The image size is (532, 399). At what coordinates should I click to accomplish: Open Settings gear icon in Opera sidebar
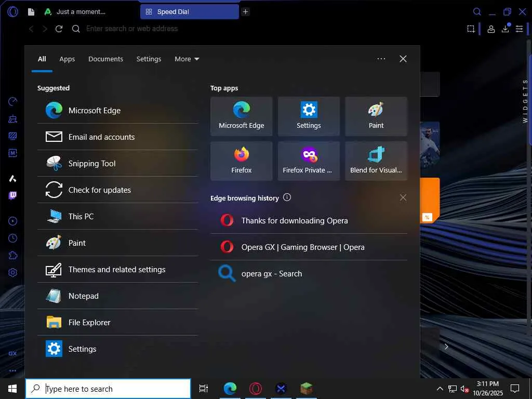(x=12, y=272)
